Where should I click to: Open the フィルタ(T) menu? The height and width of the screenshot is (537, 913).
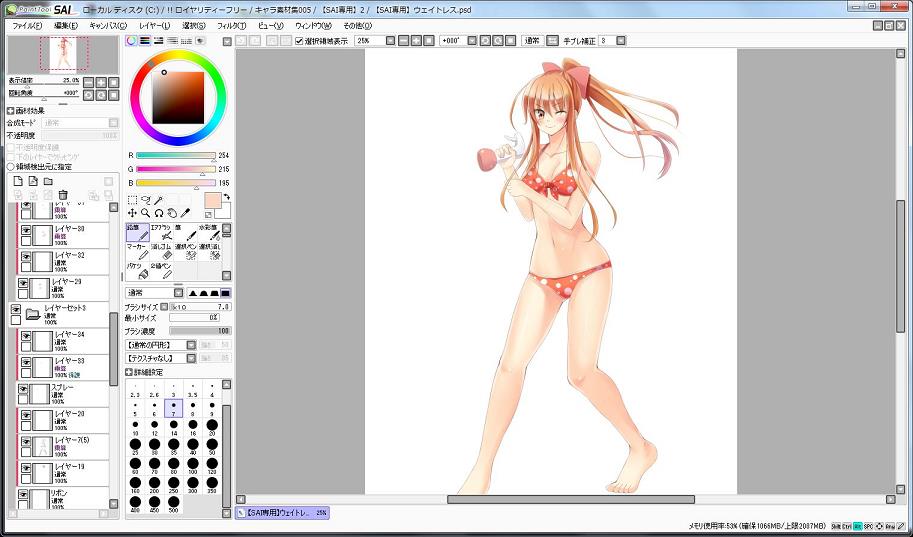pos(231,25)
